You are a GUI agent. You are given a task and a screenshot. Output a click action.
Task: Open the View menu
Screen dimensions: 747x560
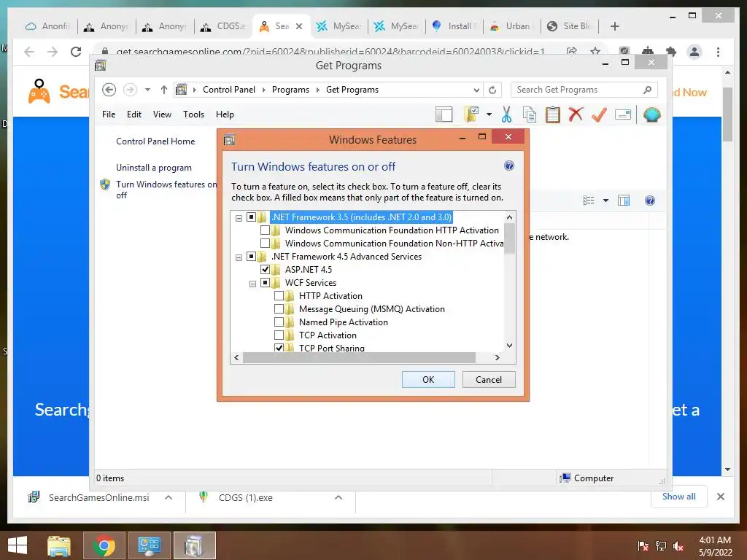coord(162,114)
